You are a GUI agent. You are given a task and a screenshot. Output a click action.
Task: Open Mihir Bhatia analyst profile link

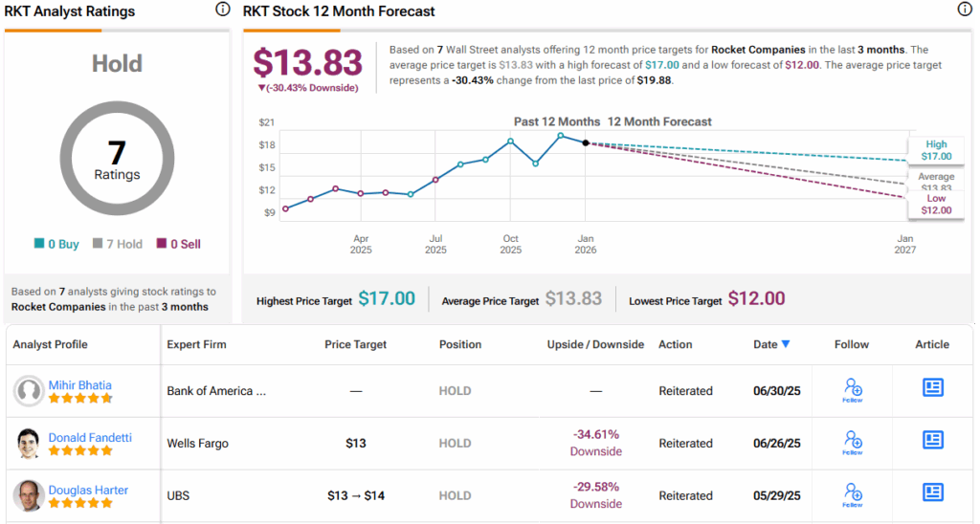click(81, 385)
